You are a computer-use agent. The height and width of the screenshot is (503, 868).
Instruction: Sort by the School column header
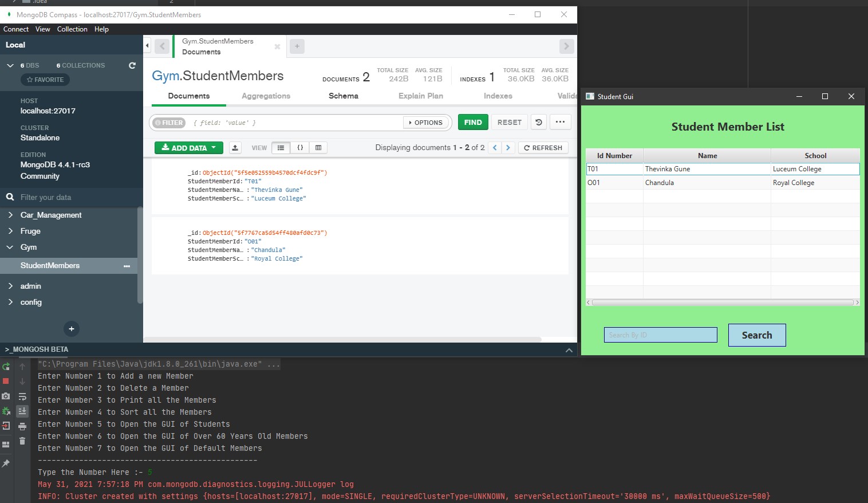[815, 155]
